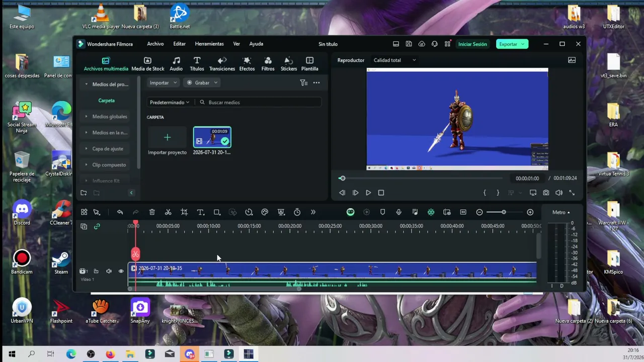The image size is (644, 362).
Task: Open the Transiciones tab
Action: pyautogui.click(x=222, y=64)
